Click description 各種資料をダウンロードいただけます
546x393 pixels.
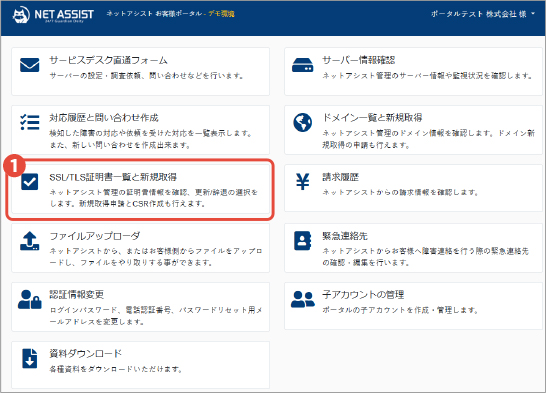point(116,369)
